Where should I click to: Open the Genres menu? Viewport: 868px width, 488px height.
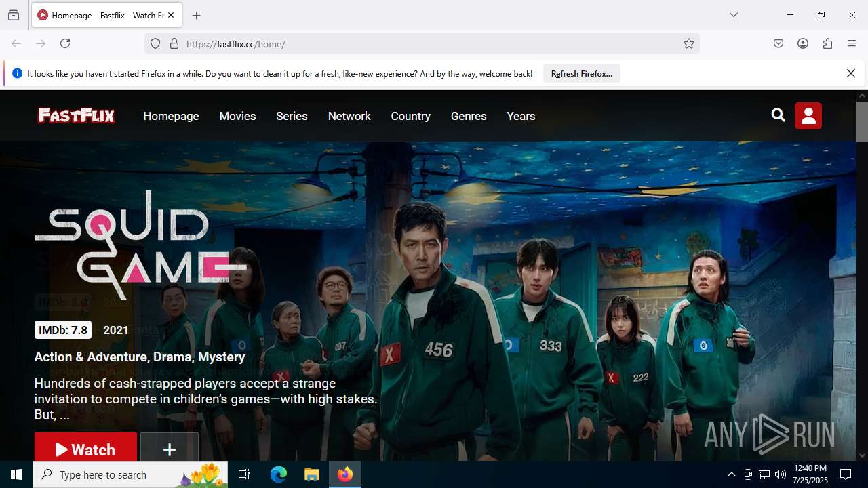(469, 116)
